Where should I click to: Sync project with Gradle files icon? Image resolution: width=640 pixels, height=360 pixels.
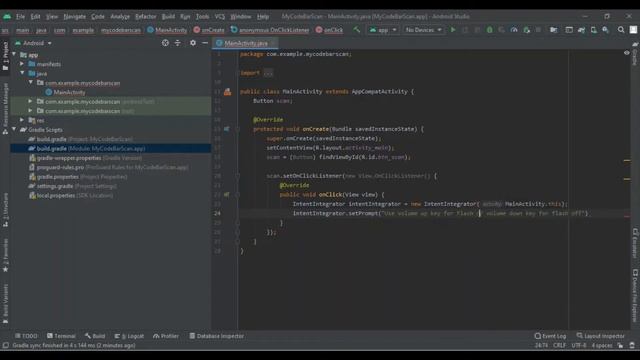pos(581,30)
